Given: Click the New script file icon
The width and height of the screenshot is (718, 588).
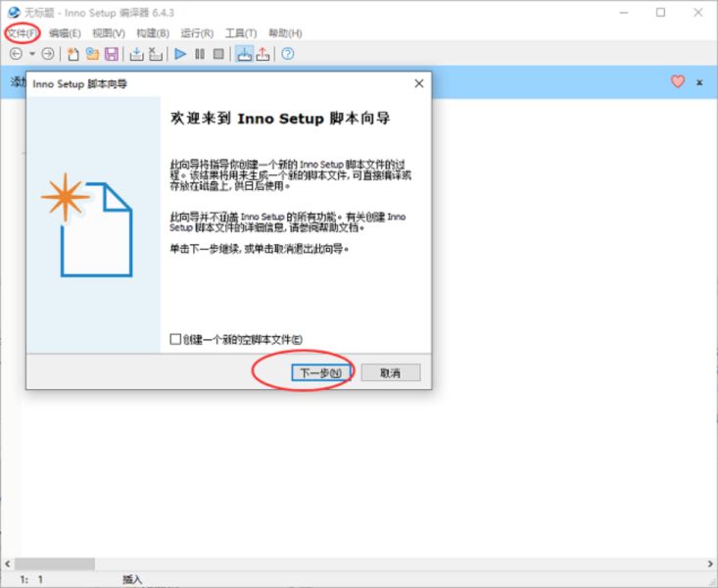Looking at the screenshot, I should point(73,54).
